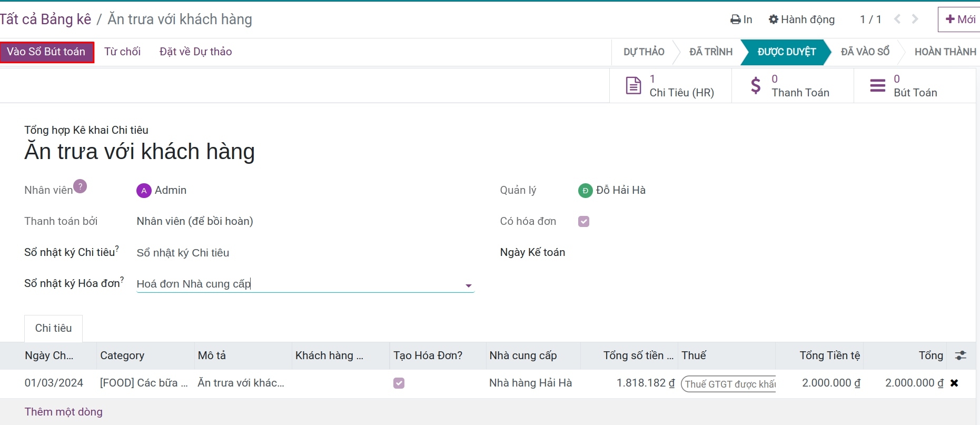Go to previous record arrow
980x425 pixels.
coord(897,19)
